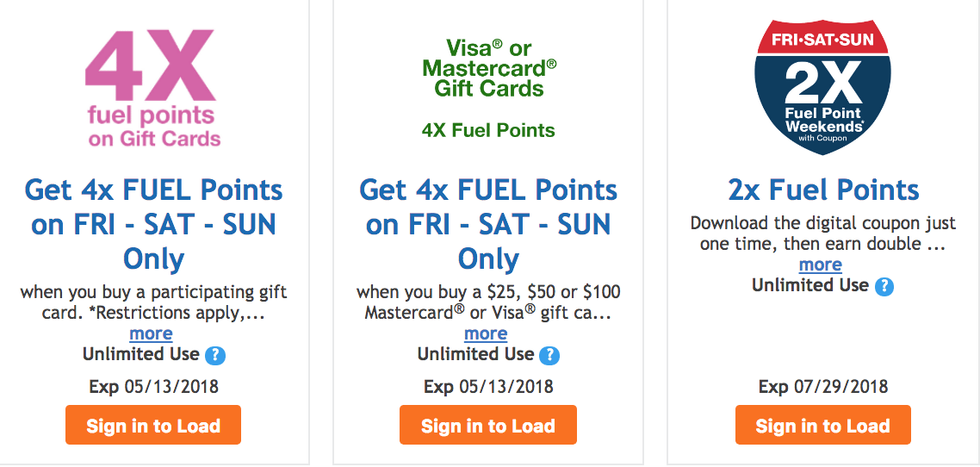The width and height of the screenshot is (980, 467).
Task: Sign in to Load the 2x Fuel Points coupon
Action: pos(822,425)
